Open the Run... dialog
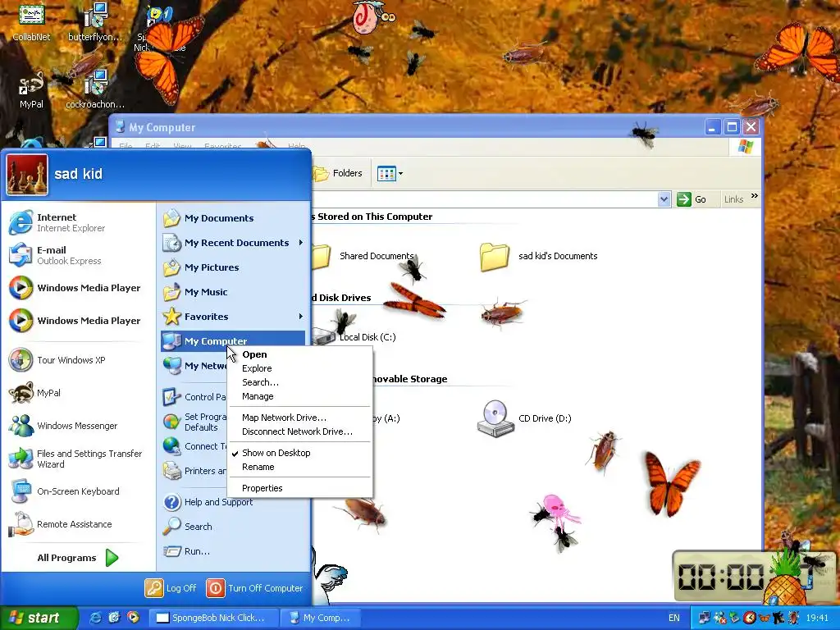The image size is (840, 630). [233, 551]
